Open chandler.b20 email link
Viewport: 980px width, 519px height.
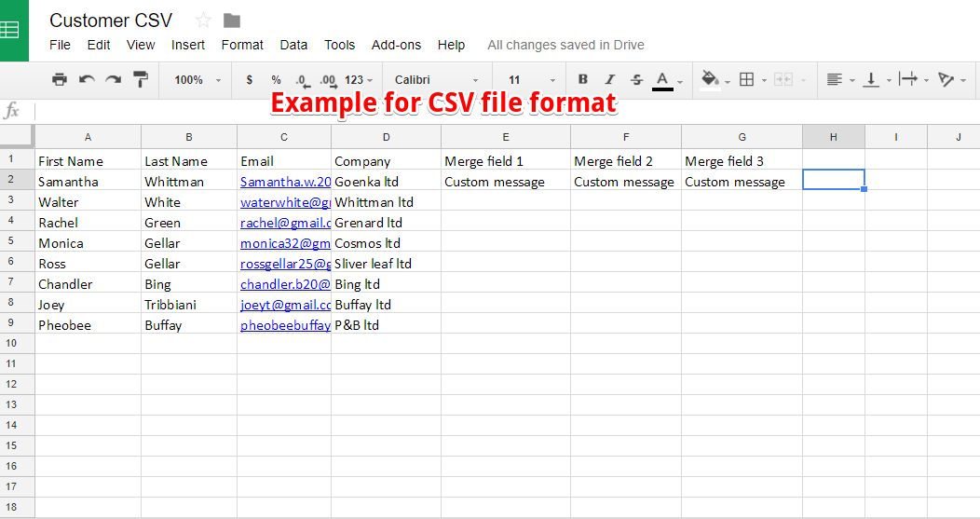tap(286, 284)
